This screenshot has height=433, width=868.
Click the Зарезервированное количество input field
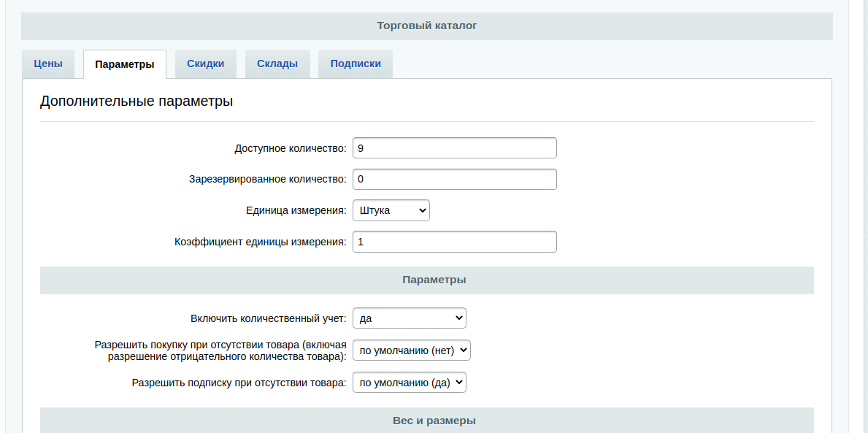[x=454, y=180]
